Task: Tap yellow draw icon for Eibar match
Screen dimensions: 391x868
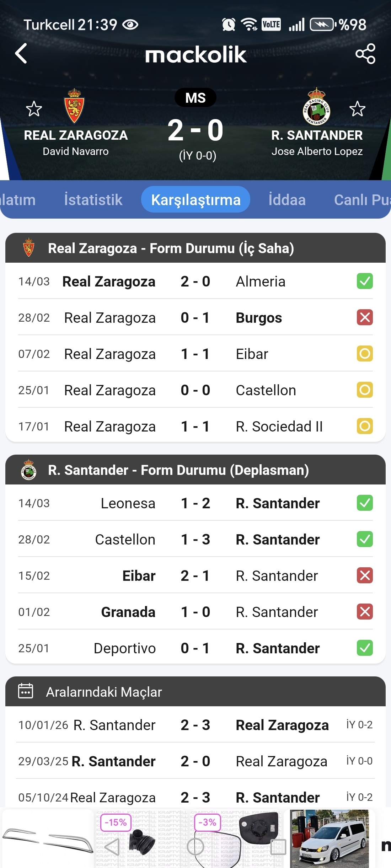Action: [x=365, y=354]
